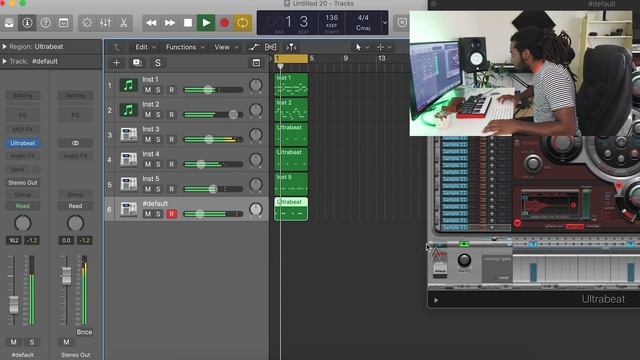This screenshot has width=640, height=360.
Task: Mute the Inst 4 track
Action: pos(147,164)
